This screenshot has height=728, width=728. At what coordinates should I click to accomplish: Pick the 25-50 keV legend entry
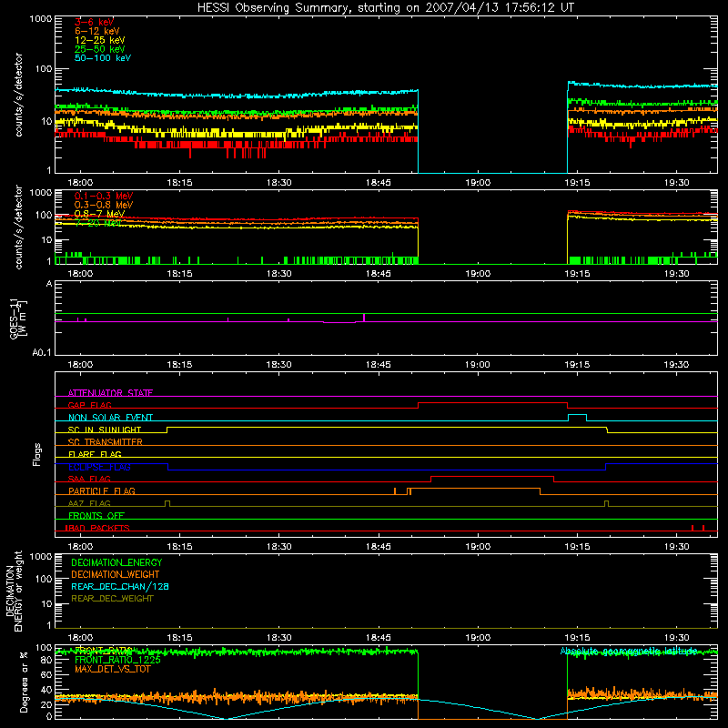[x=100, y=49]
